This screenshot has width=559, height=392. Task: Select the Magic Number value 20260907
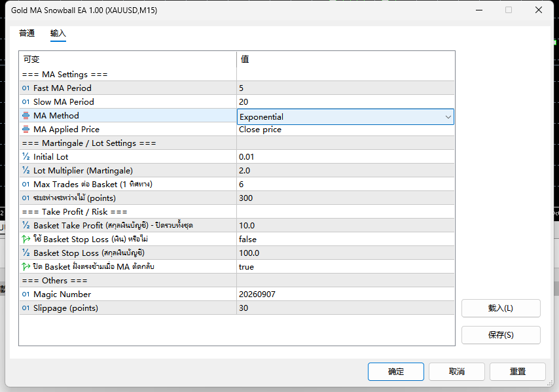[x=346, y=294]
